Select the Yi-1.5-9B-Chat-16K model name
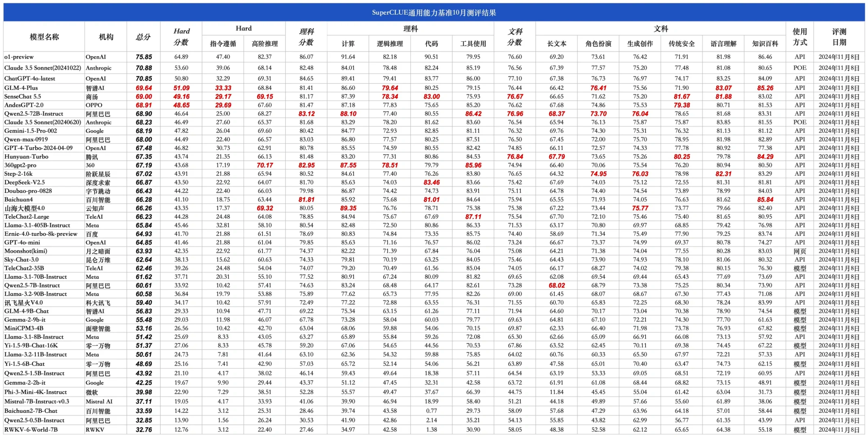The image size is (868, 437). [x=31, y=345]
